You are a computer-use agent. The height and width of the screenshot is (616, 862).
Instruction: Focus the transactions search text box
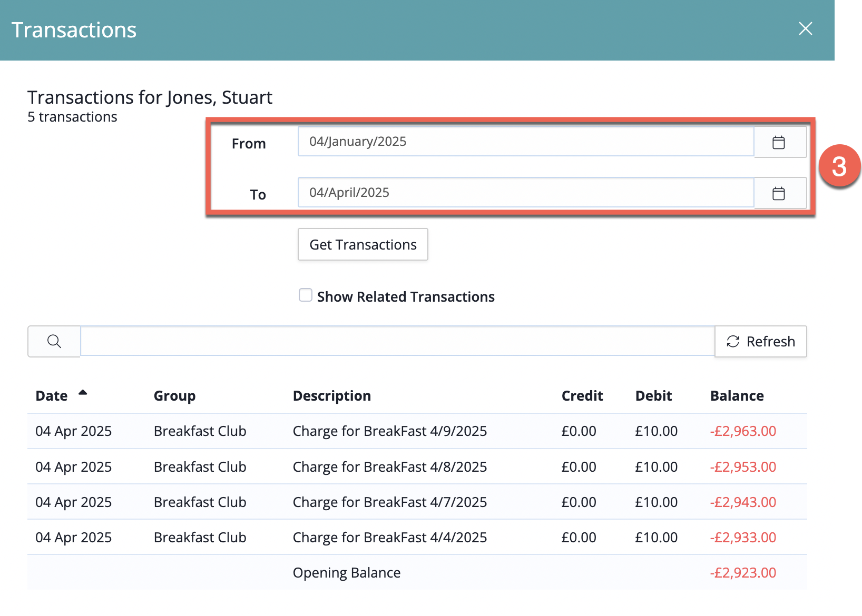(x=397, y=341)
